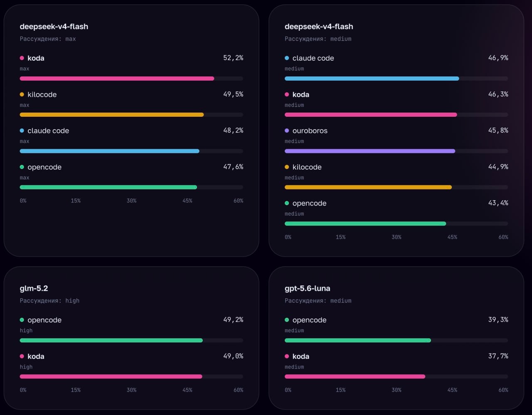Click the green opencode 39,3% bar in gpt-5.6-luna

(358, 340)
